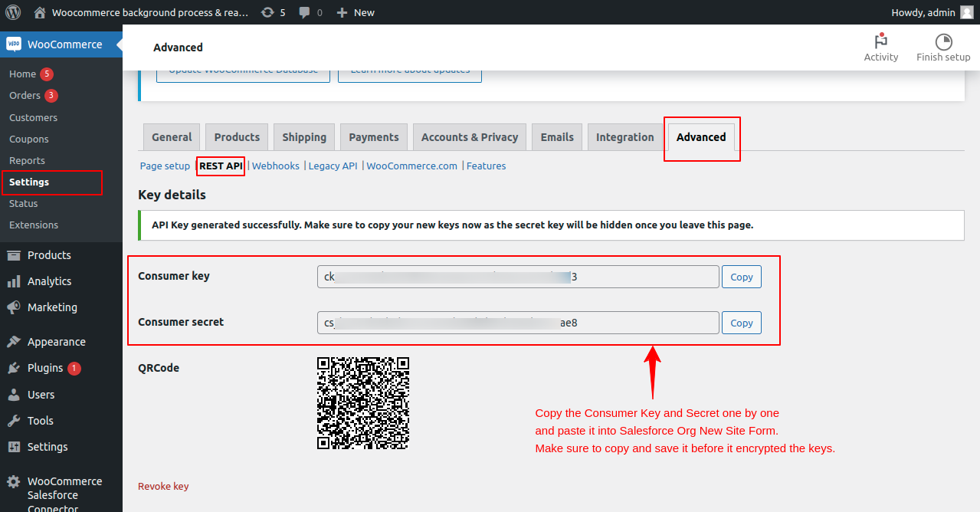
Task: Switch to the Integration tab
Action: point(624,137)
